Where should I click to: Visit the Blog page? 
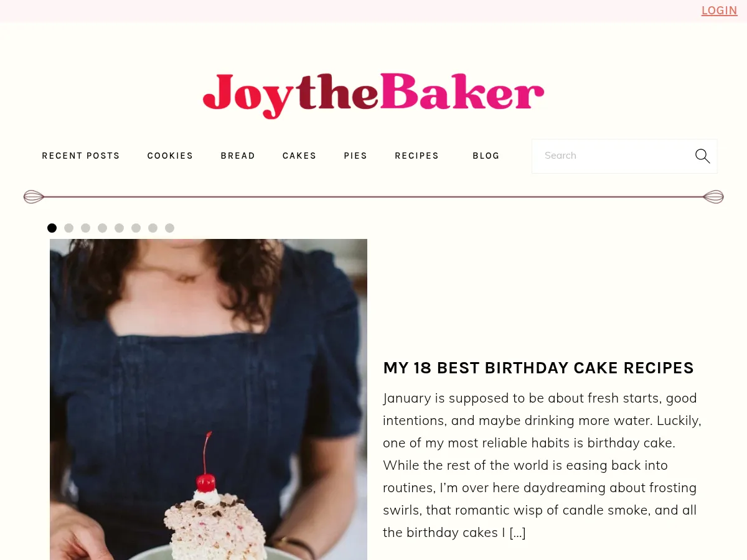[x=486, y=156]
